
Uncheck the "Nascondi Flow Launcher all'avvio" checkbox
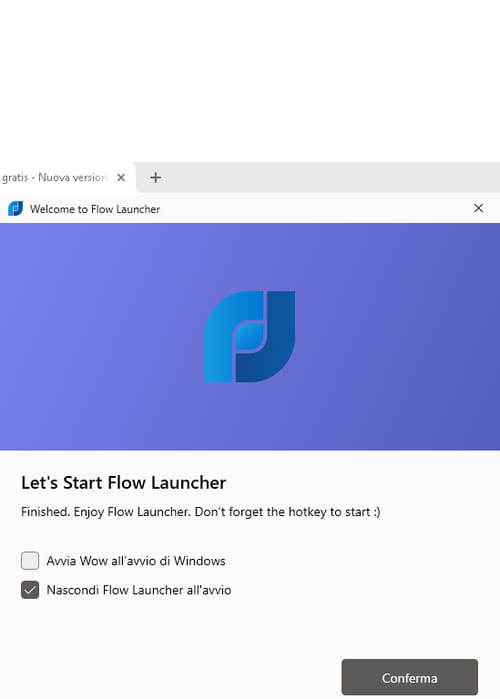tap(30, 590)
